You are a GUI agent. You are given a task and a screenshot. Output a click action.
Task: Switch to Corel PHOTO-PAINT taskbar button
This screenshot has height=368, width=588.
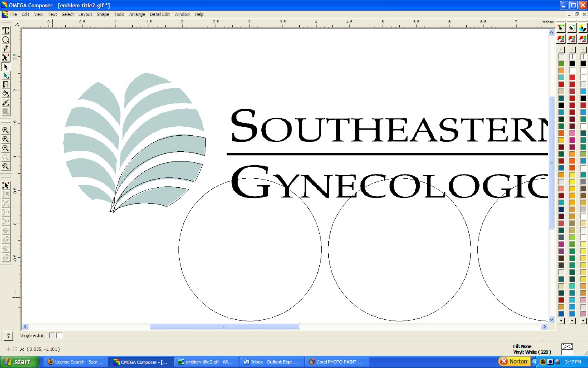(337, 362)
